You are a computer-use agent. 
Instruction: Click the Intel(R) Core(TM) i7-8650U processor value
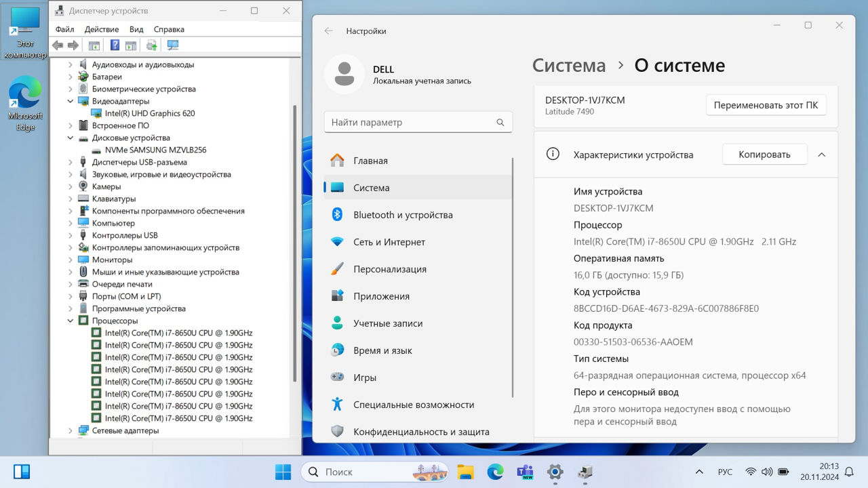coord(685,241)
